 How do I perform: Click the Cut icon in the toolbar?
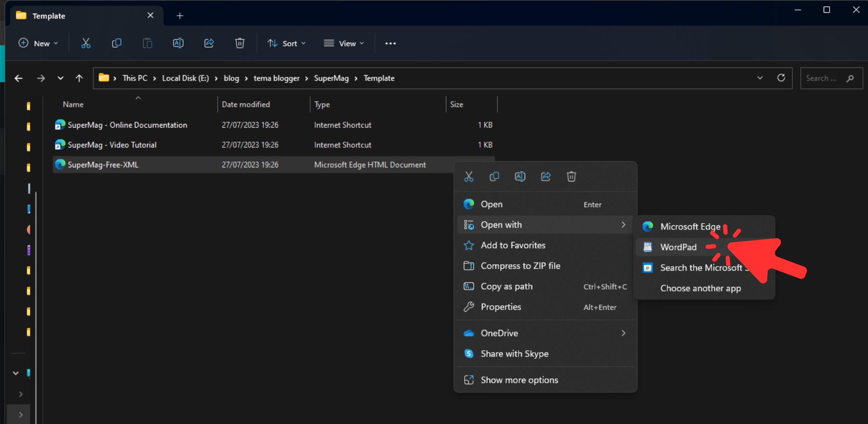click(x=86, y=43)
